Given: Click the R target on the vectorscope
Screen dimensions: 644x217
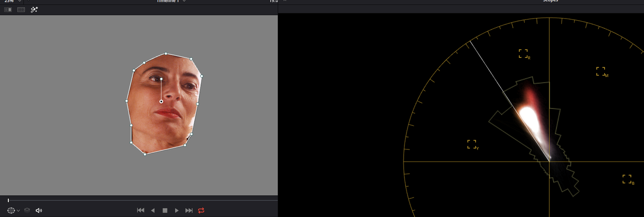Looking at the screenshot, I should (524, 53).
